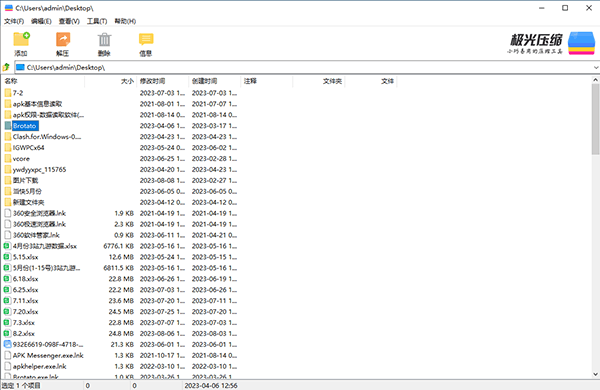Click the file icon of apkhelper.exe.lnk
The image size is (600, 390).
tap(7, 366)
